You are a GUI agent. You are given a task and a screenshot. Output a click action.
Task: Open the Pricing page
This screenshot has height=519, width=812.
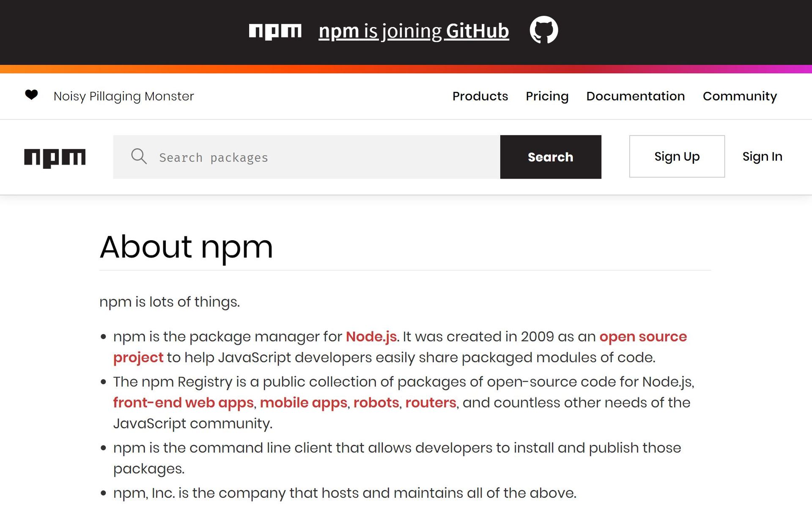[547, 96]
